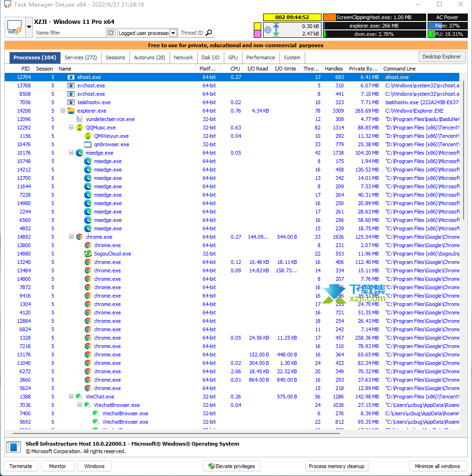
Task: Click the QQMusic.exe app icon
Action: point(79,128)
